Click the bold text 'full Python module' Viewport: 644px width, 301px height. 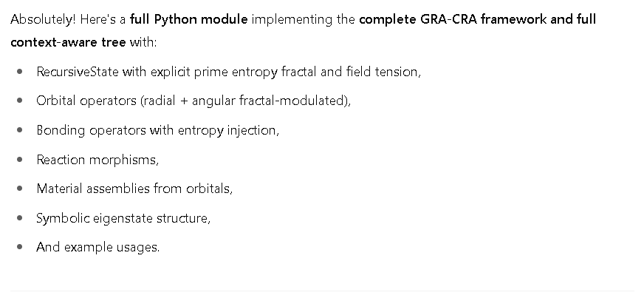tap(188, 19)
